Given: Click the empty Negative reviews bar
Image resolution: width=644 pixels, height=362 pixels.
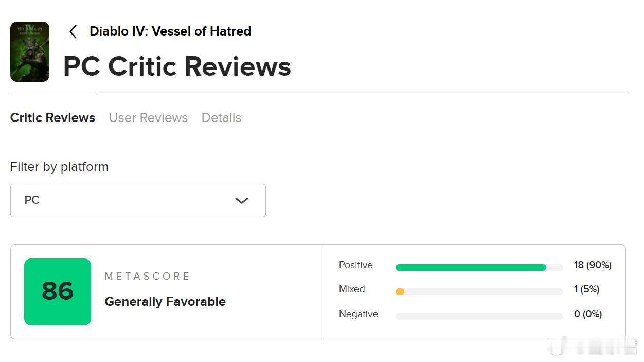Looking at the screenshot, I should click(479, 316).
